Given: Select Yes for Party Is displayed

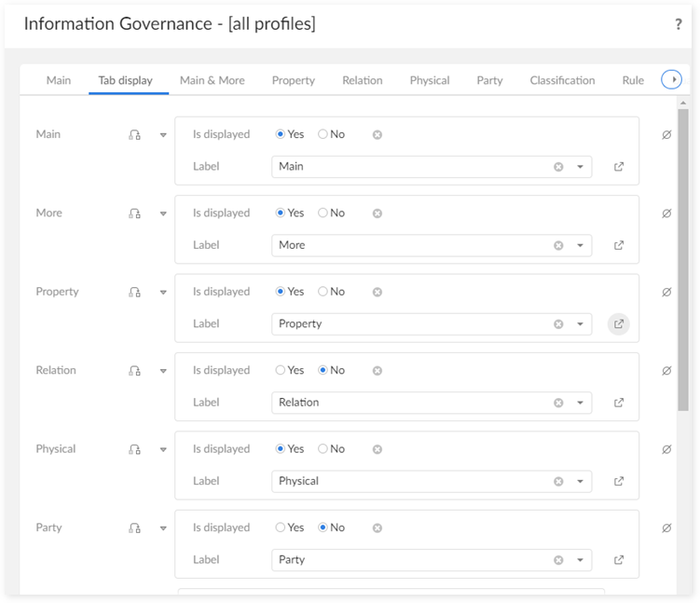Looking at the screenshot, I should pos(281,528).
